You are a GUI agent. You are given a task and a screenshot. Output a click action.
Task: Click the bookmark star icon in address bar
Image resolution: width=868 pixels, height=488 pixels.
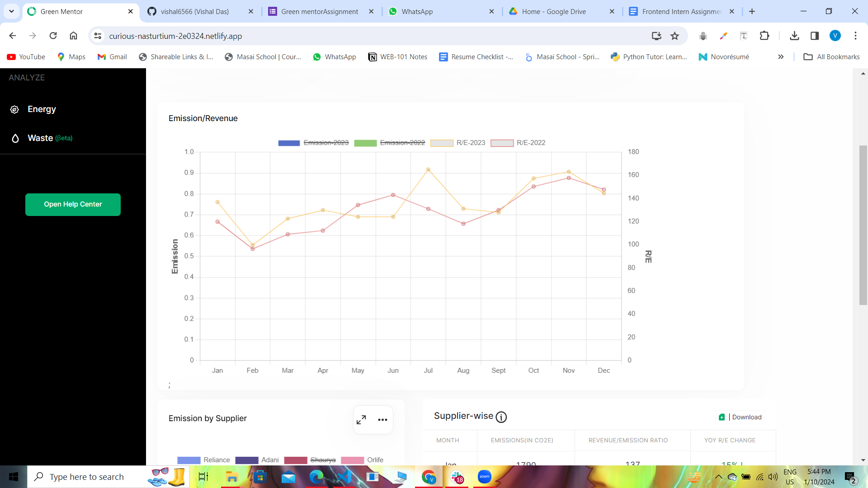(675, 36)
